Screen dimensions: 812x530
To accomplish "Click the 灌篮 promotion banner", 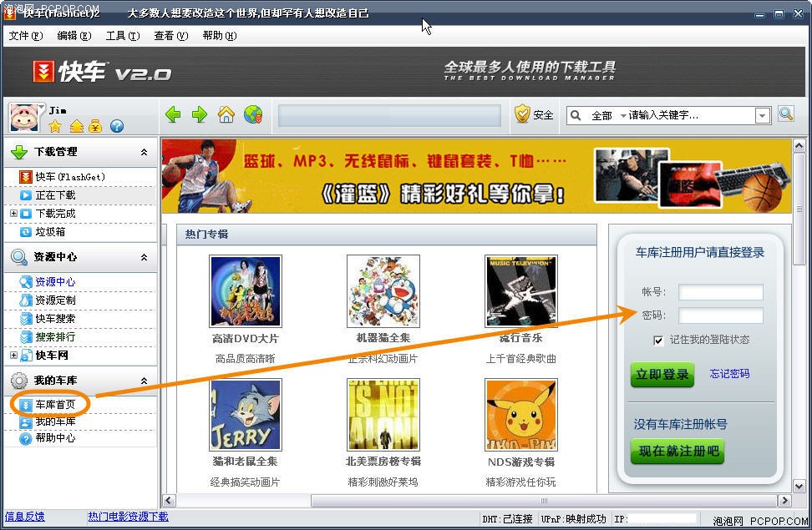I will [x=476, y=176].
